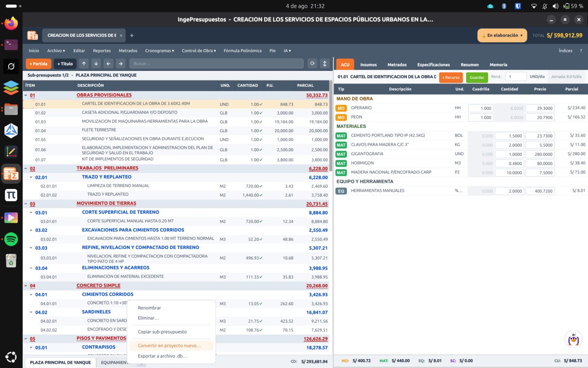Image resolution: width=588 pixels, height=368 pixels.
Task: Switch to the Memoria tab
Action: click(x=498, y=65)
